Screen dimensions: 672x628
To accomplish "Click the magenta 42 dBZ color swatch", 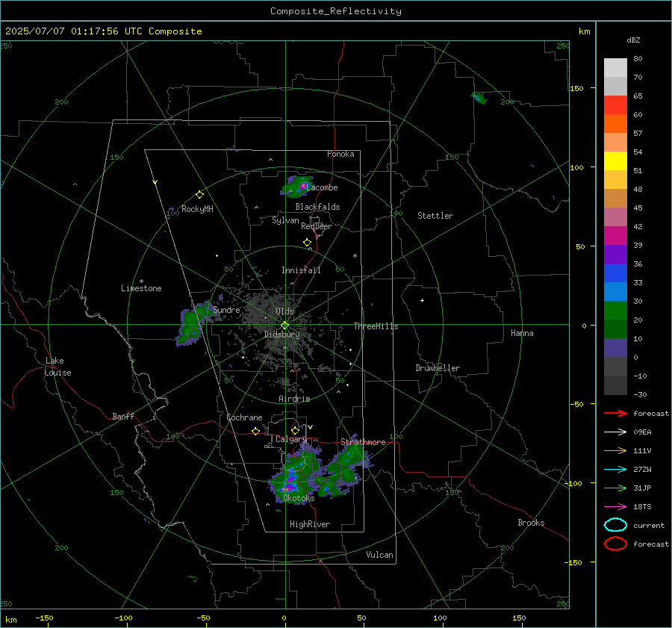I will tap(615, 235).
